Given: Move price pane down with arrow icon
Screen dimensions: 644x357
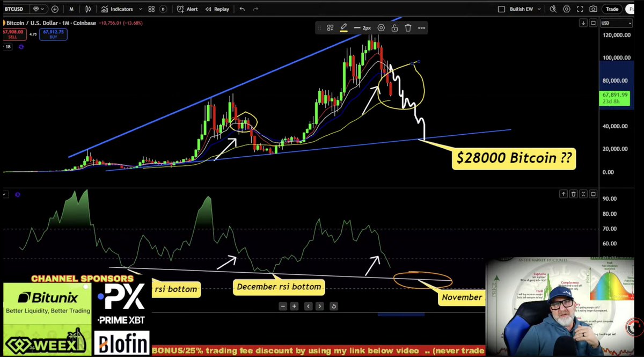Looking at the screenshot, I should (583, 23).
